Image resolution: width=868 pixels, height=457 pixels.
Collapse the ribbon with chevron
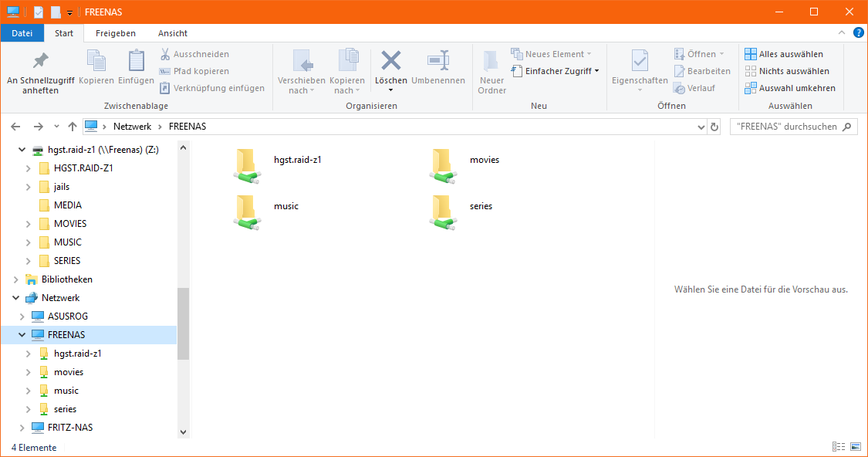[842, 32]
